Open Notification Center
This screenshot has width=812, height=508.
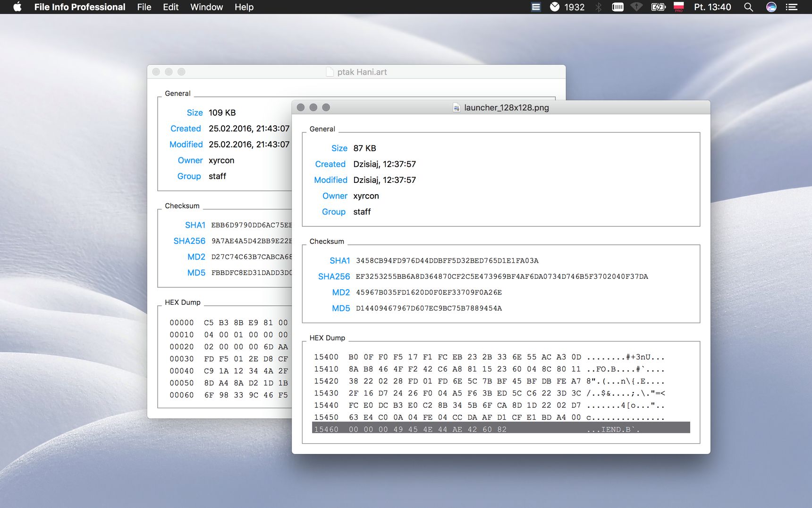792,7
